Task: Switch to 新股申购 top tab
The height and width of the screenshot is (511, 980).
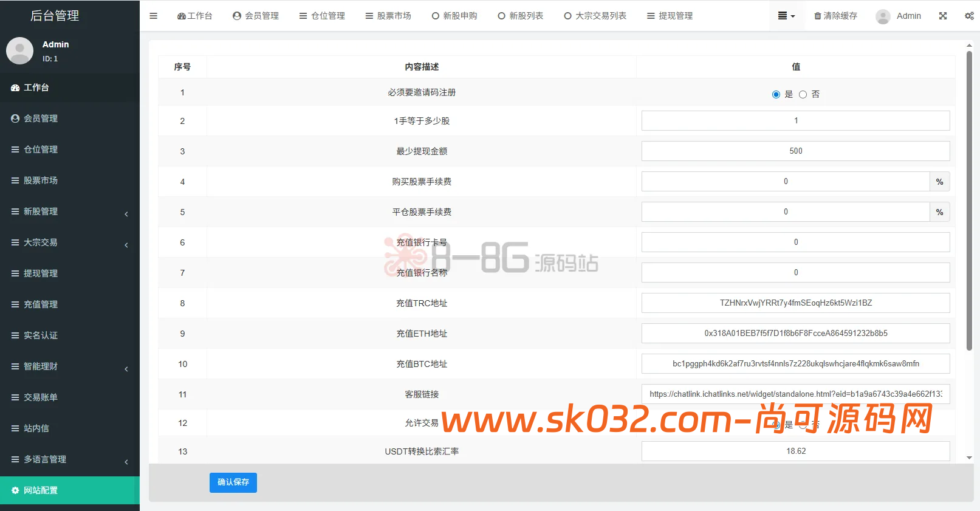Action: [454, 16]
